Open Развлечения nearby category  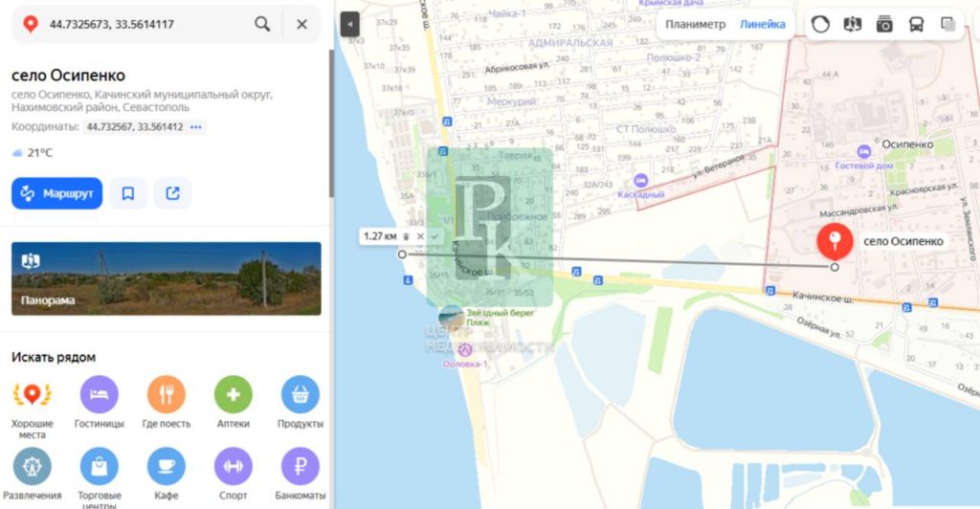[x=32, y=474]
